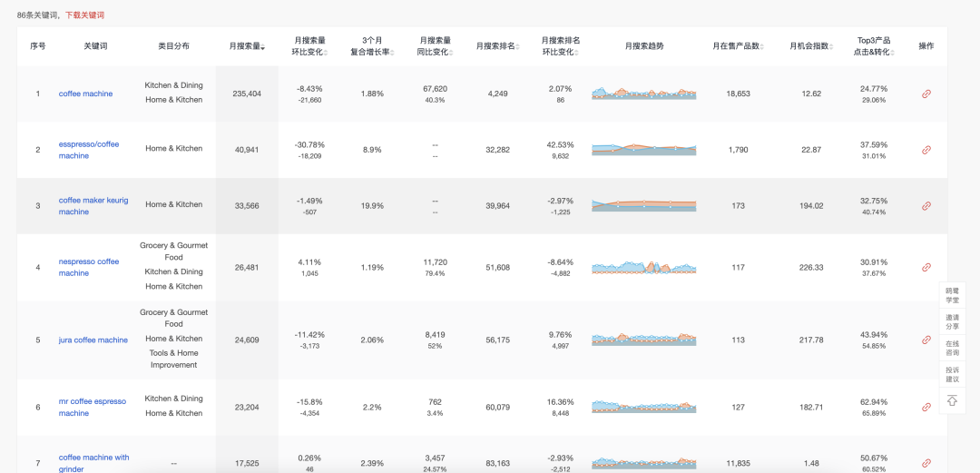Click 下载关键词 download link
This screenshot has height=473, width=980.
point(84,15)
